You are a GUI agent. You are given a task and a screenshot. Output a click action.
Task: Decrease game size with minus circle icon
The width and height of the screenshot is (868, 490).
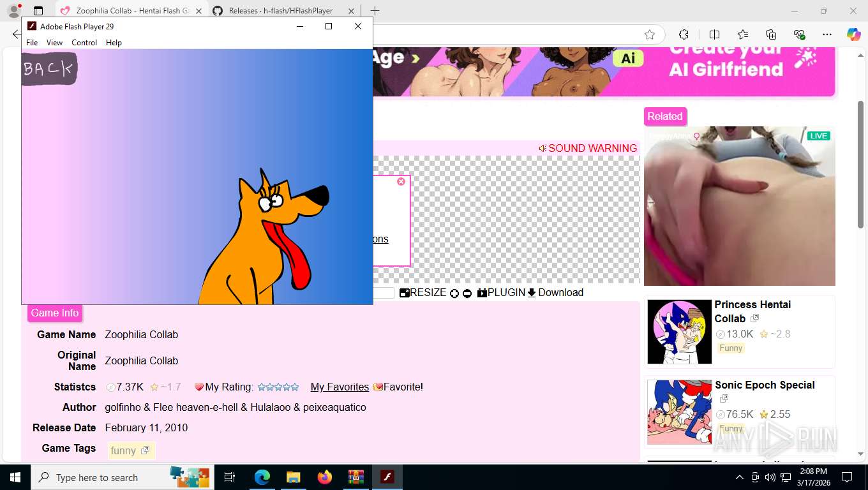467,293
